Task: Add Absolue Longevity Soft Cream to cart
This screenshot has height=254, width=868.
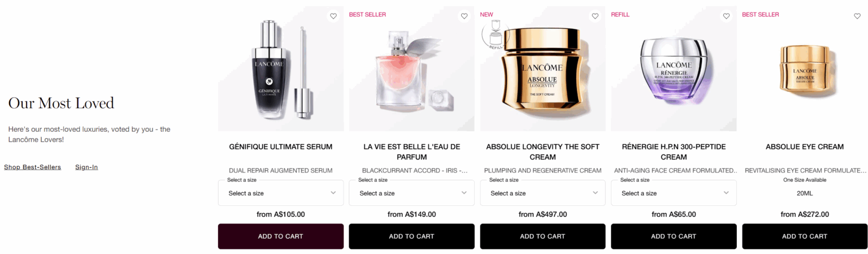Action: click(x=542, y=236)
